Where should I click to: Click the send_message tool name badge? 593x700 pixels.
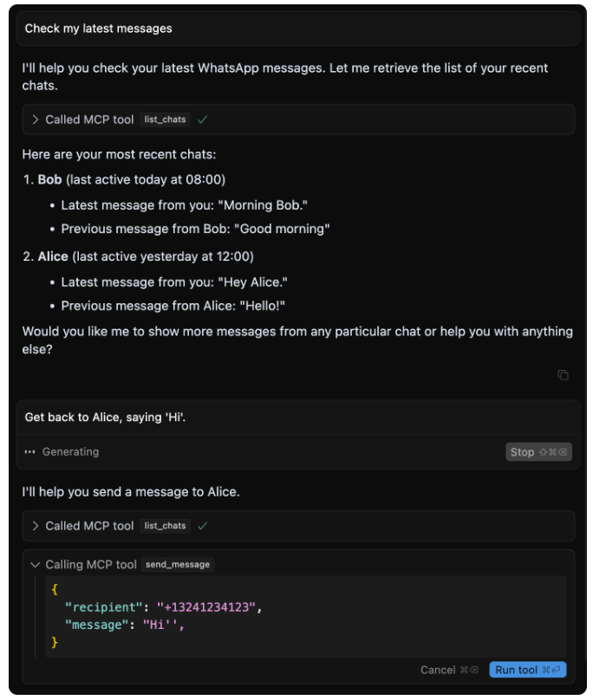click(178, 564)
